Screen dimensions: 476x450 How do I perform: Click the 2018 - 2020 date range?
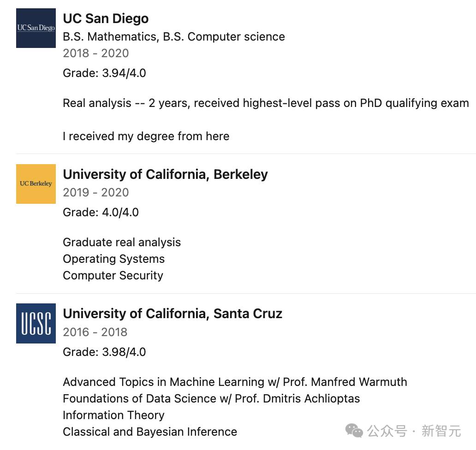[96, 53]
